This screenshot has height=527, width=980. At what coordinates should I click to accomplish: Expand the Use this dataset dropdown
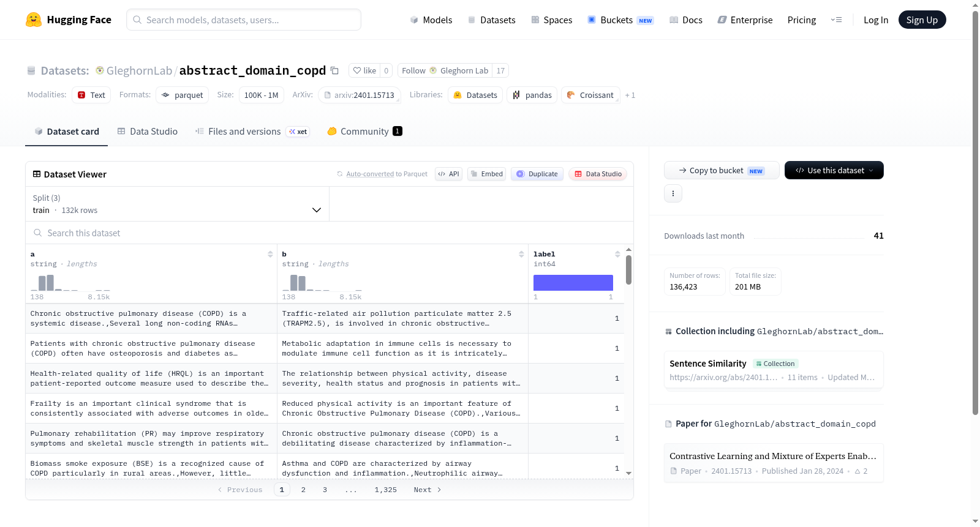coord(834,170)
